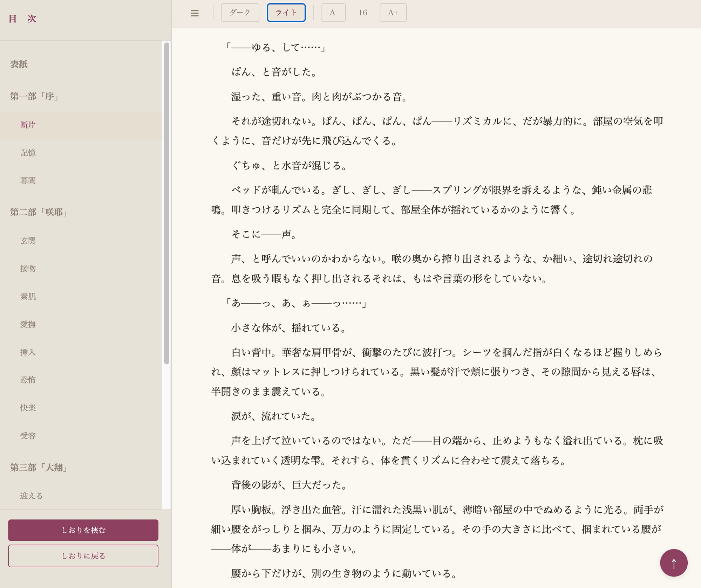
Task: Increase font size with A+
Action: point(393,13)
